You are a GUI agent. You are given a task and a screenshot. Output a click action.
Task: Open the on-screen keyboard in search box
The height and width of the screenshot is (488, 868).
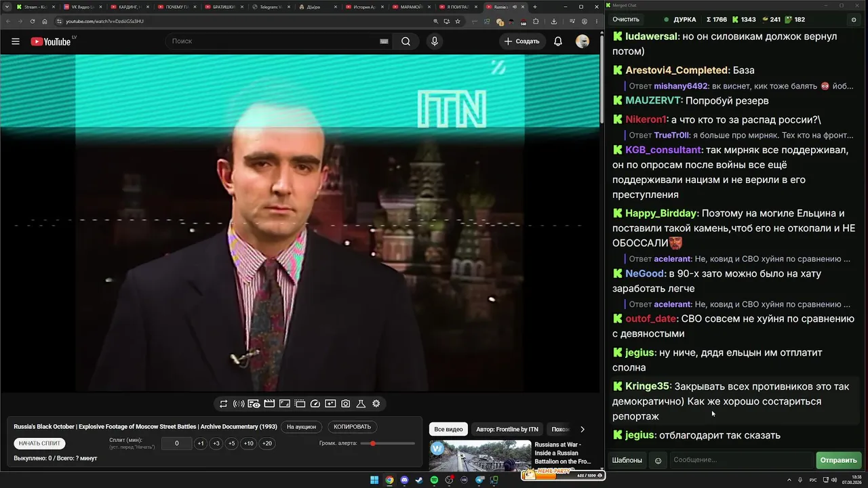coord(384,41)
